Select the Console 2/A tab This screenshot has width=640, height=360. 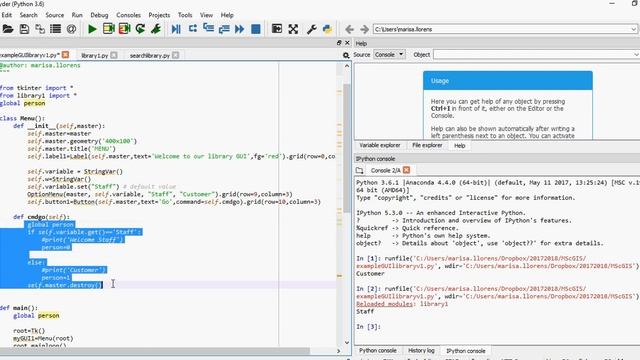[x=386, y=170]
